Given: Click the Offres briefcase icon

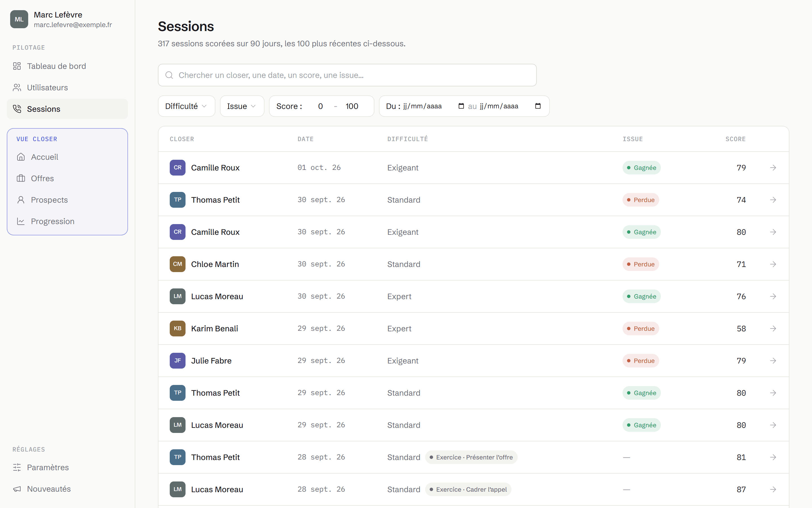Looking at the screenshot, I should click(21, 178).
